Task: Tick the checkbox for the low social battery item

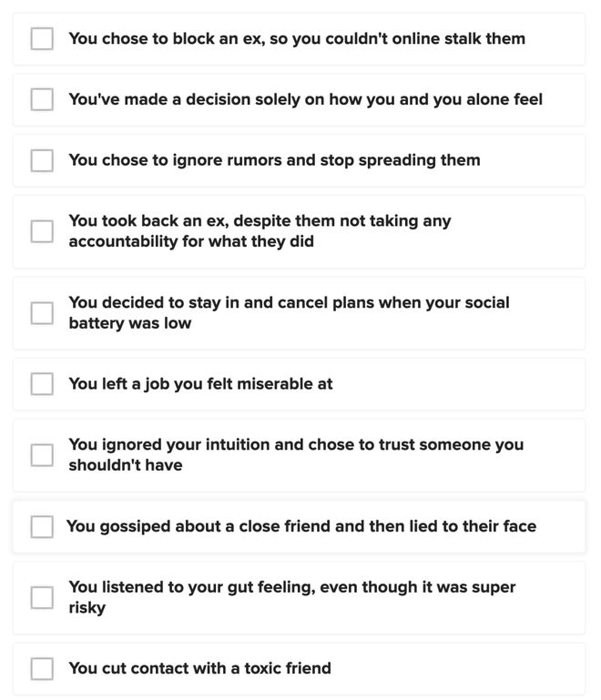Action: click(42, 313)
